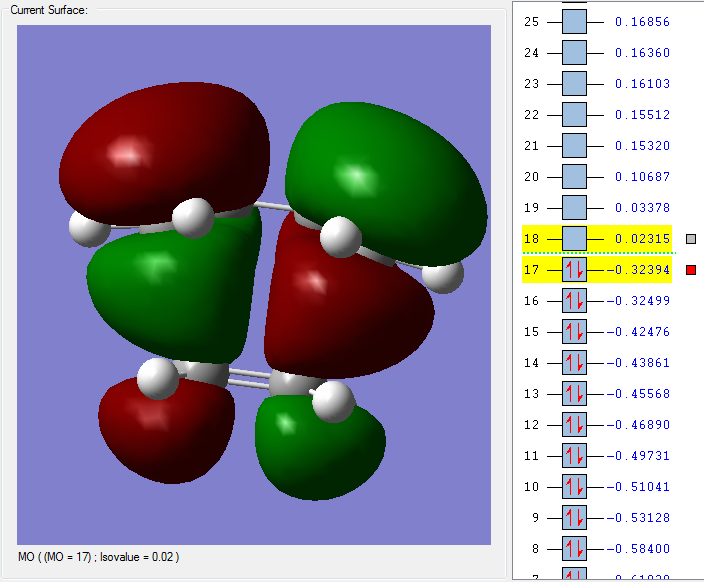Select the occupied orbital box 9
Image resolution: width=704 pixels, height=582 pixels.
(x=574, y=518)
